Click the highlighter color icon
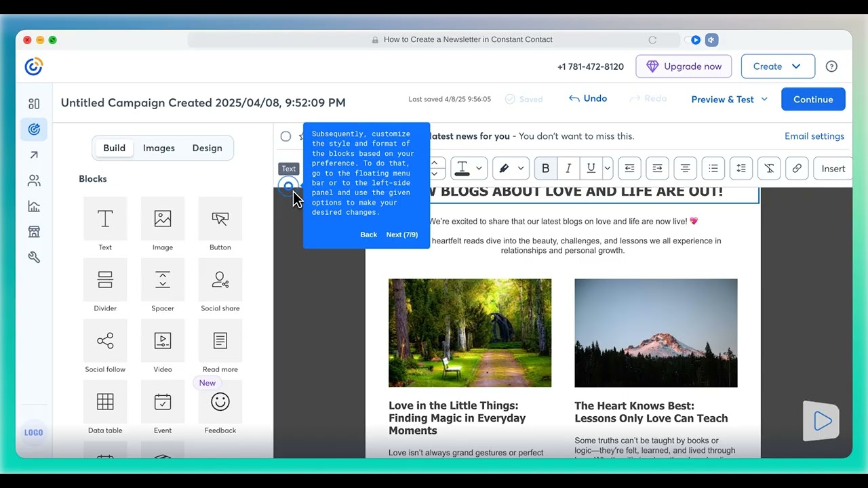Screen dimensions: 868x488 [505, 168]
